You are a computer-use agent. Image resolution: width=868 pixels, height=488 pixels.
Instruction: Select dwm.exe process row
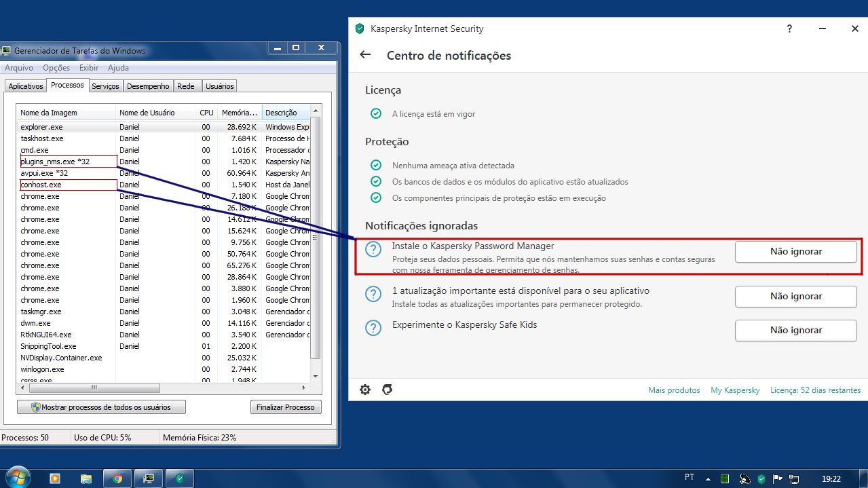(164, 323)
